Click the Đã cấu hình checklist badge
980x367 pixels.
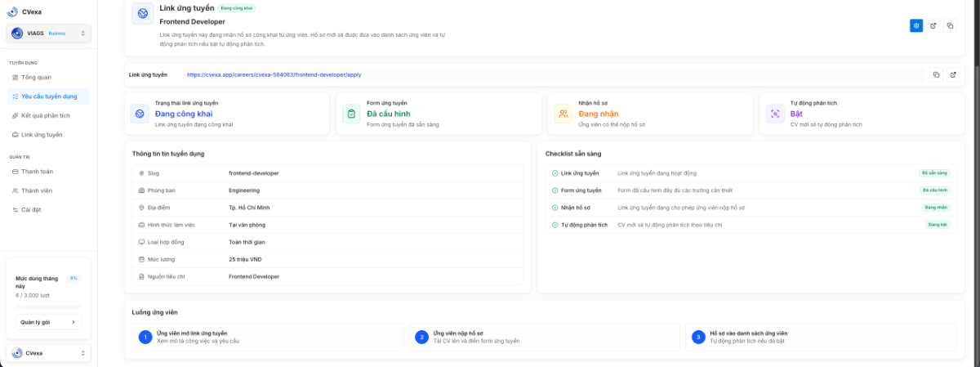(934, 190)
